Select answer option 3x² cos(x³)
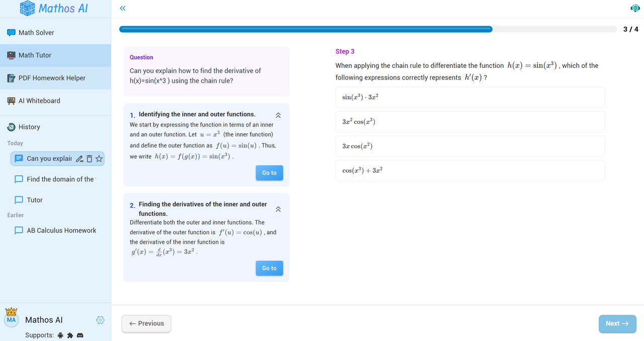Viewport: 644px width, 341px height. click(x=470, y=122)
